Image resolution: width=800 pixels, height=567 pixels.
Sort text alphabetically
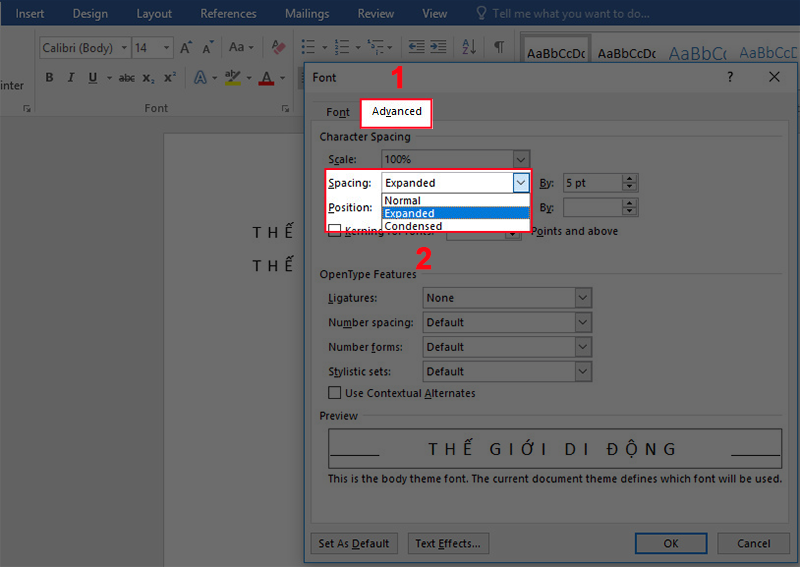pos(469,47)
